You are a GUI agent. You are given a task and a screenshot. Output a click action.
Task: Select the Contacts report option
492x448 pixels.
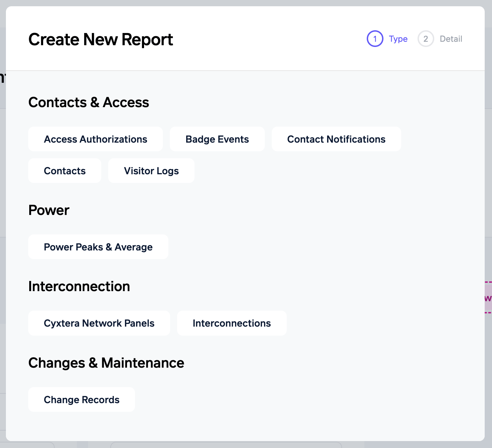65,171
